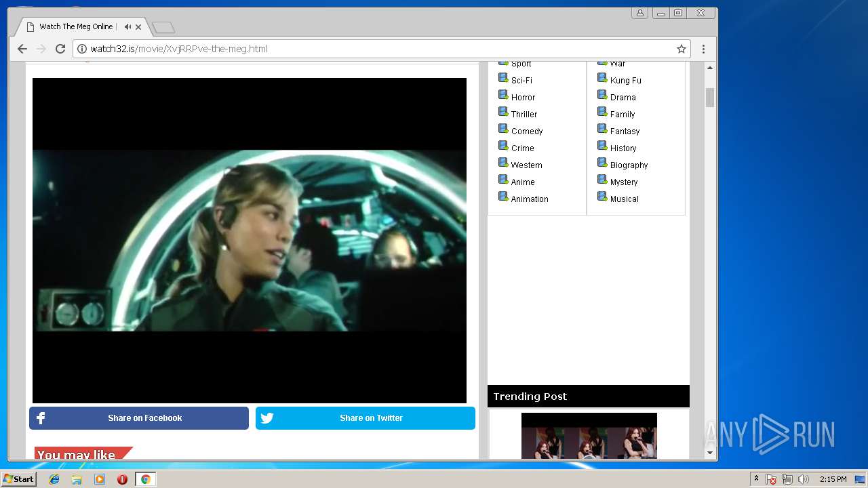Click the Animation genre icon

coord(503,197)
